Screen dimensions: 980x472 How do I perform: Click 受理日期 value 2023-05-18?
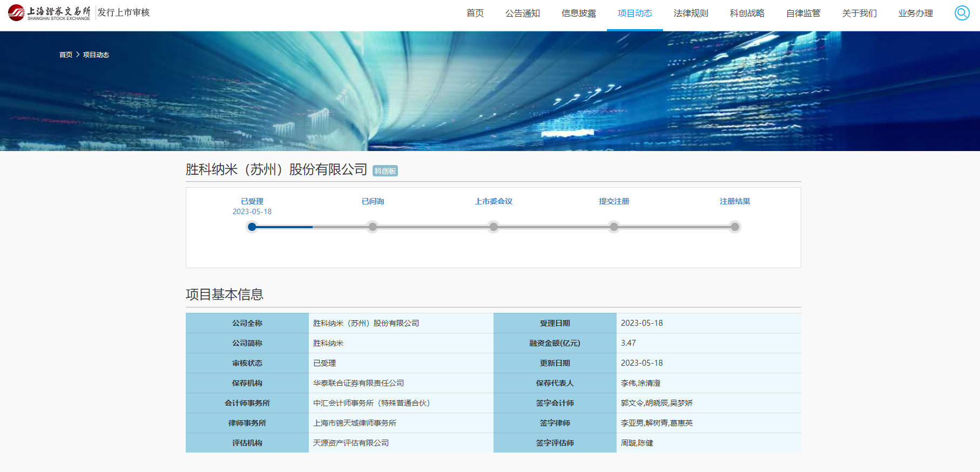tap(642, 323)
